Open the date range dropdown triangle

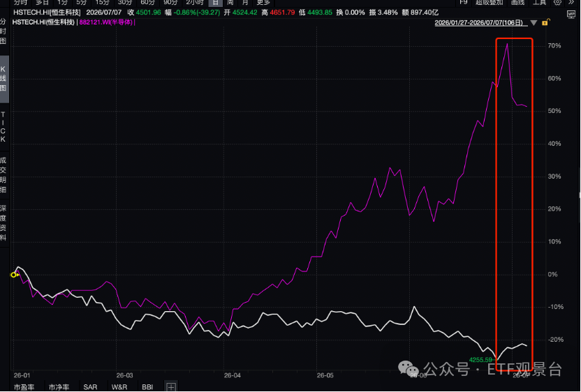[534, 23]
